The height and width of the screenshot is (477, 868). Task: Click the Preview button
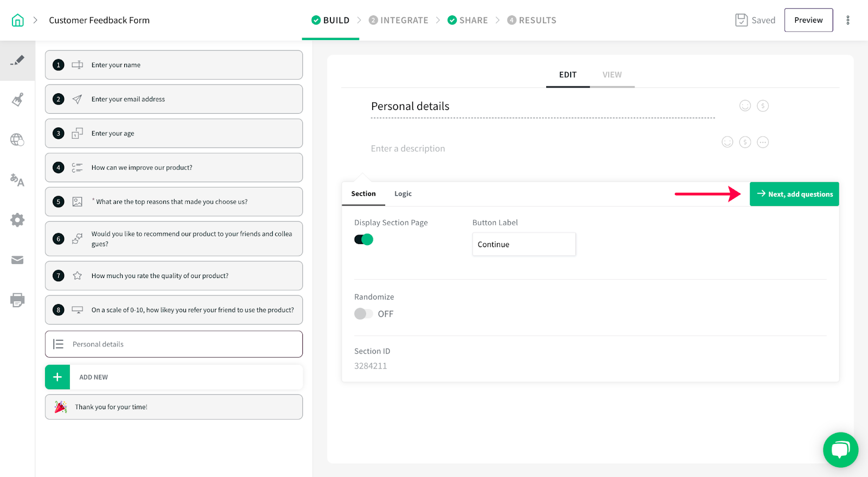click(808, 20)
